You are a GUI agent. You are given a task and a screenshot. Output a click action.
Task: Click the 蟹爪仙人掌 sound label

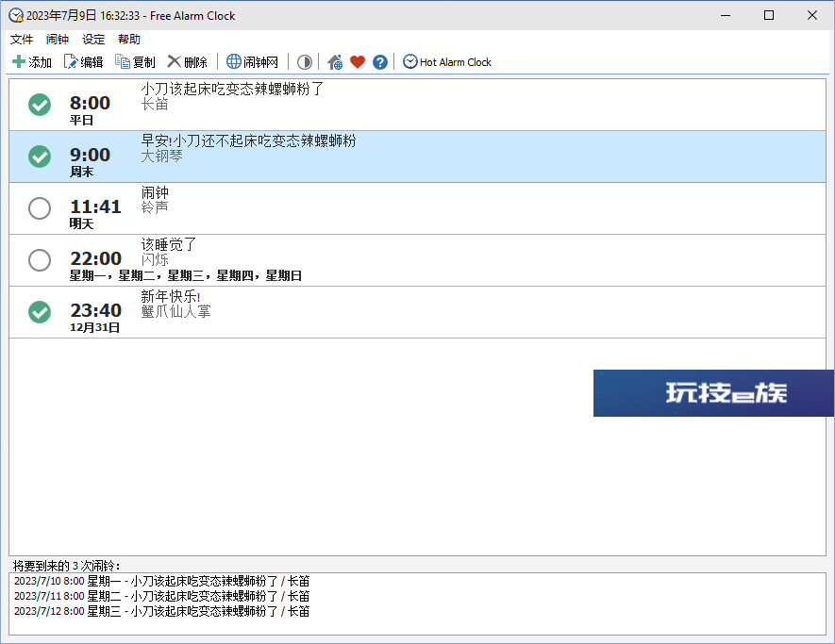(x=175, y=311)
